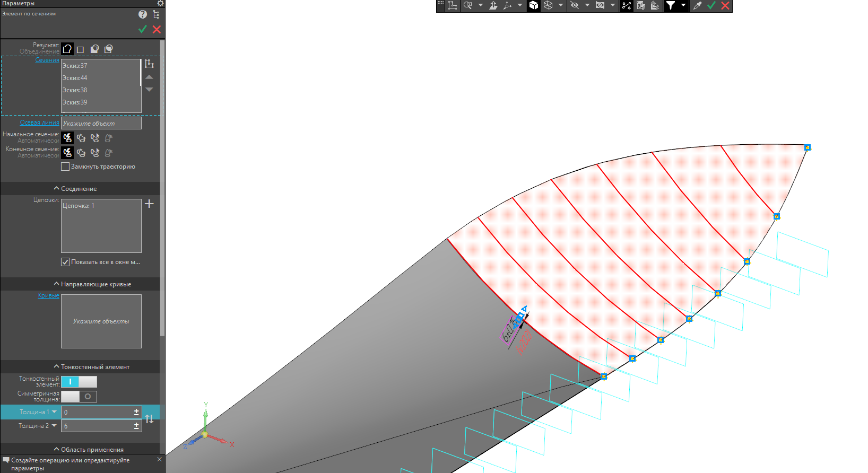Screen dimensions: 868x473
Task: Click the wireframe cube display icon
Action: coord(548,5)
